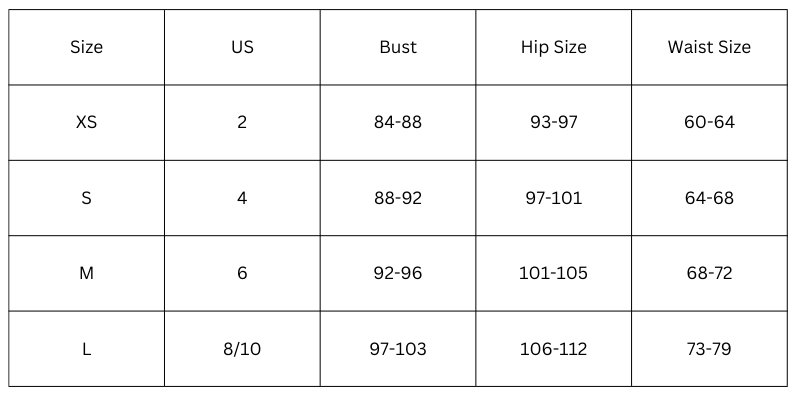Select bust measurement 84-88
Image resolution: width=800 pixels, height=400 pixels.
pyautogui.click(x=398, y=123)
